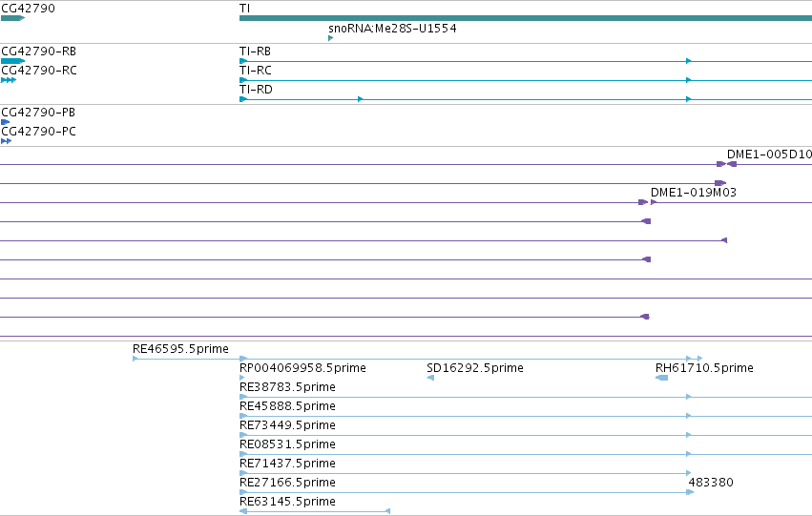
Task: Click the RE71437.5prime end arrow glyph
Action: point(689,473)
